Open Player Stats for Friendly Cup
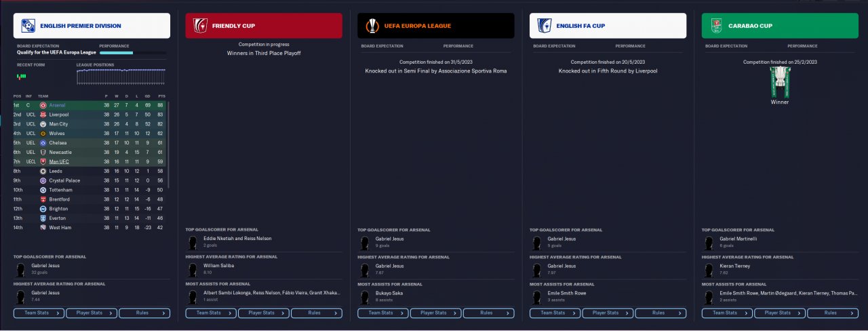Image resolution: width=868 pixels, height=331 pixels. [264, 313]
